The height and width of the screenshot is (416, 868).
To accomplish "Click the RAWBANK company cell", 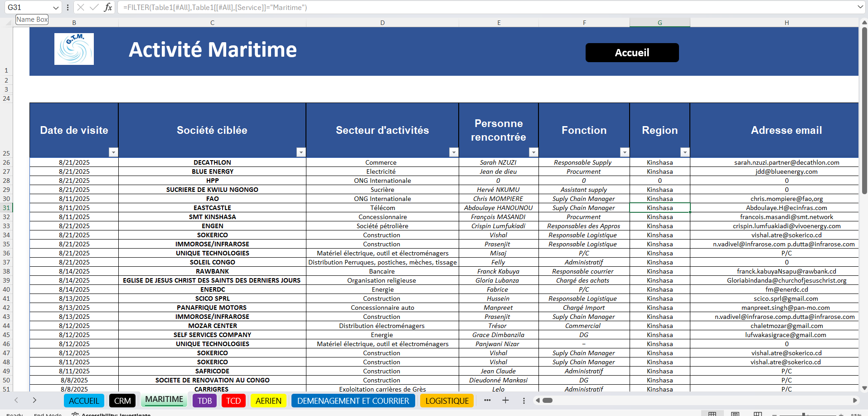I will [x=212, y=271].
